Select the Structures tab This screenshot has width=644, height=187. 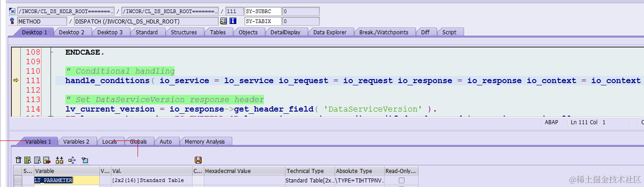point(184,32)
